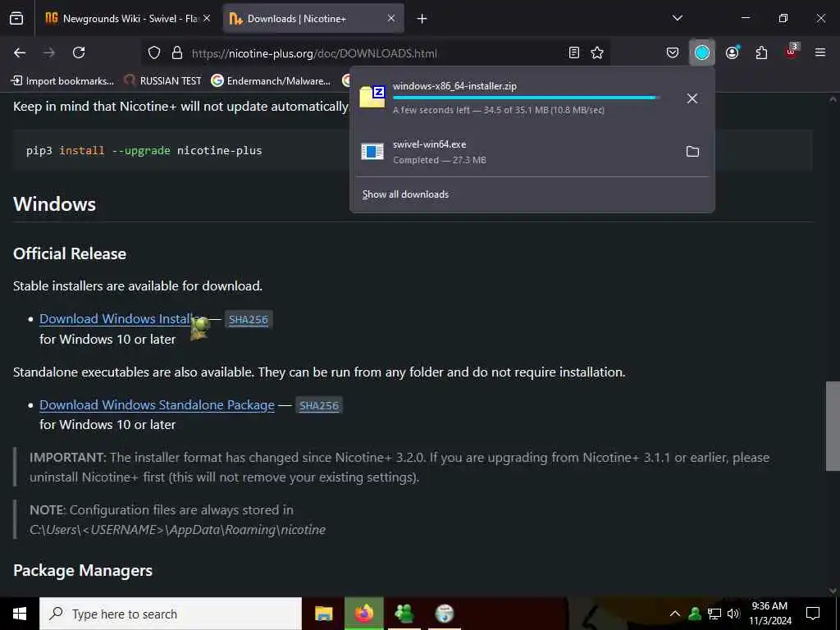Toggle reader view icon
Viewport: 840px width, 630px height.
[573, 52]
